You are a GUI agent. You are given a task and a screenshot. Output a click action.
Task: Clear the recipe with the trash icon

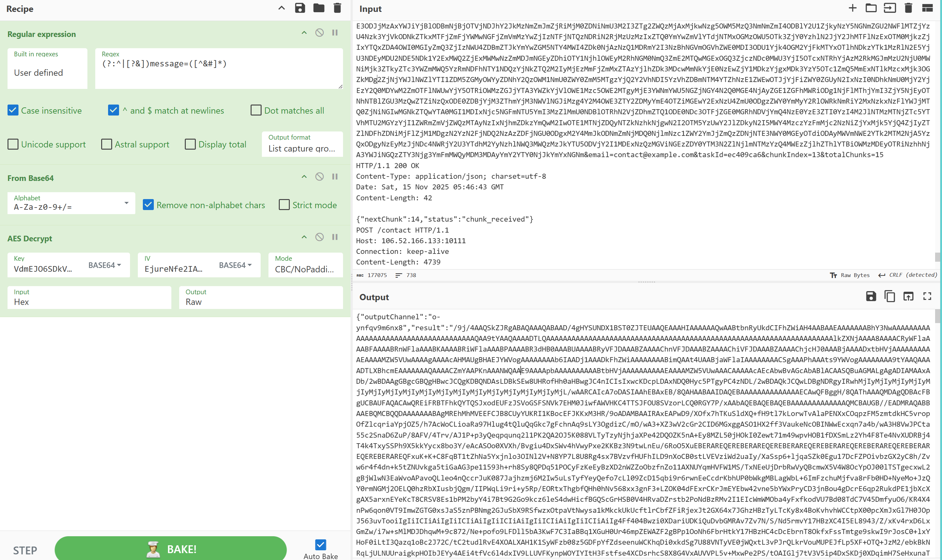coord(337,8)
